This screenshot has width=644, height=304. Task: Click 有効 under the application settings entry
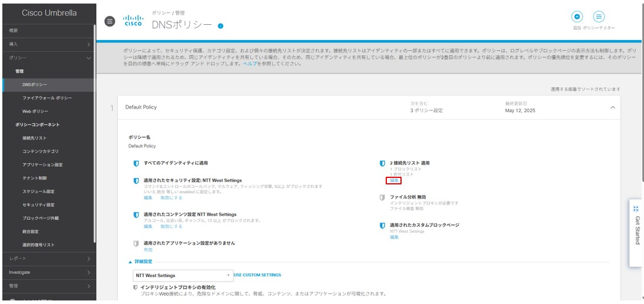(148, 249)
